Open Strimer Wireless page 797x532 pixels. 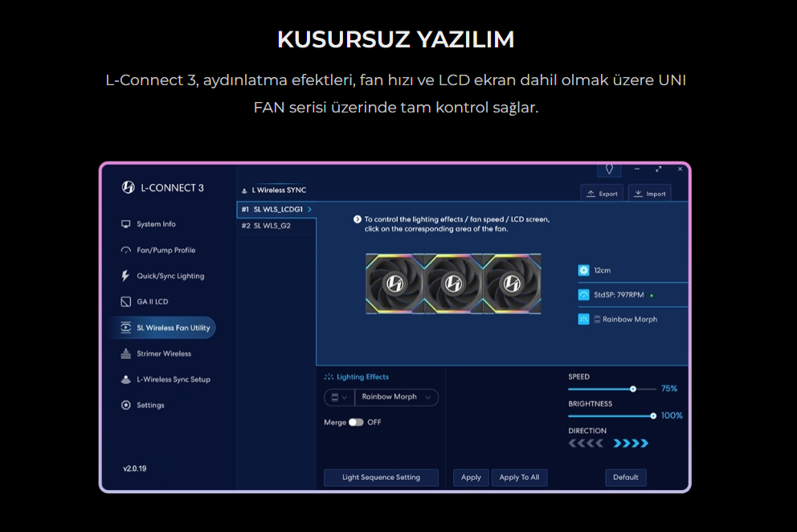[164, 354]
